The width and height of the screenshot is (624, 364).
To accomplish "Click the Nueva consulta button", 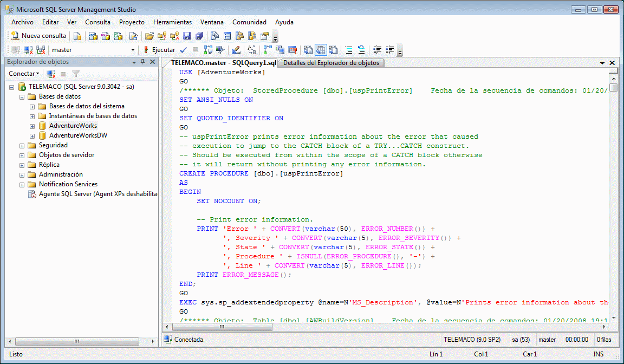I will [x=38, y=36].
